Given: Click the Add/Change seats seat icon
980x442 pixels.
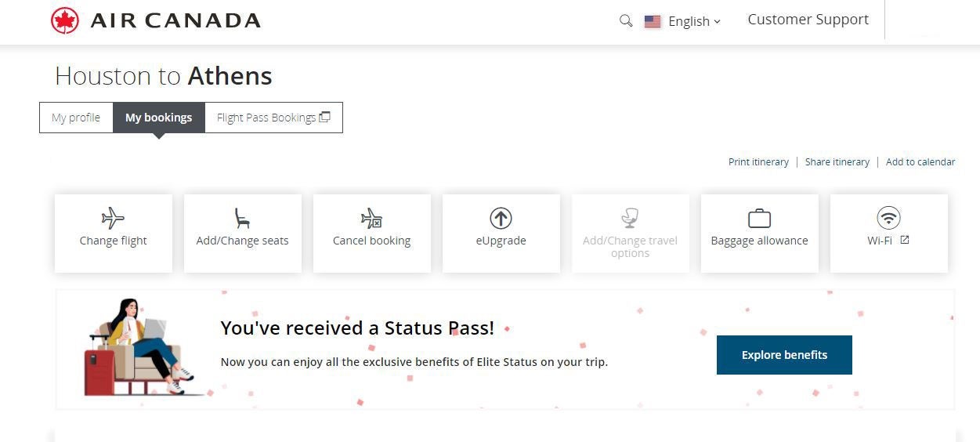Looking at the screenshot, I should coord(242,217).
